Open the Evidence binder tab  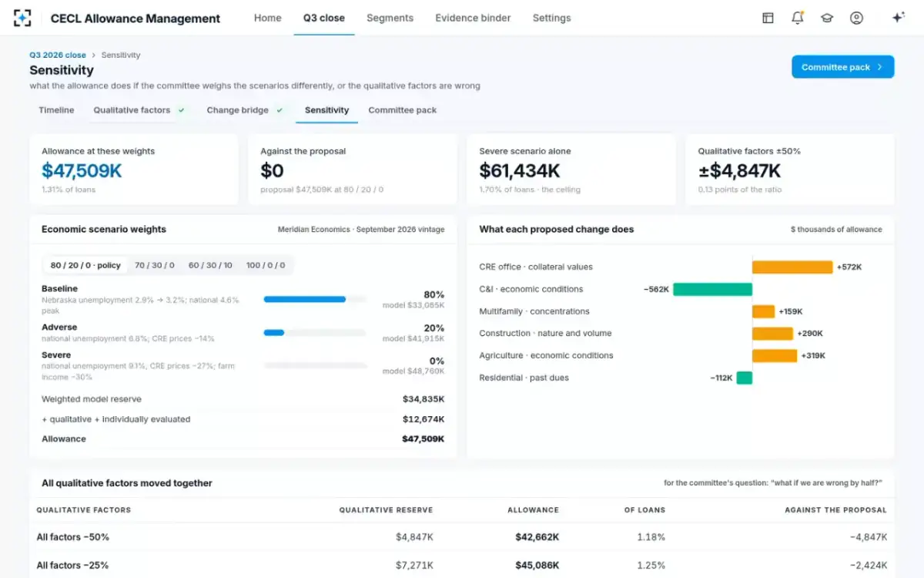(473, 18)
